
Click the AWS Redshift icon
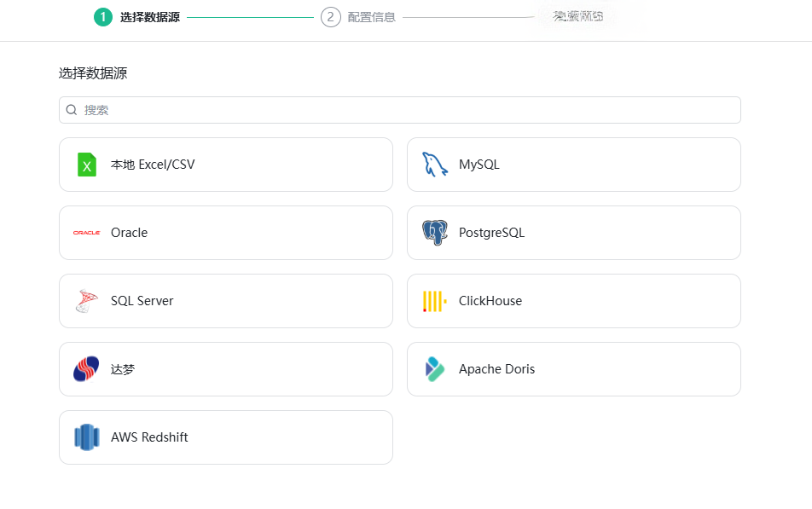coord(86,437)
